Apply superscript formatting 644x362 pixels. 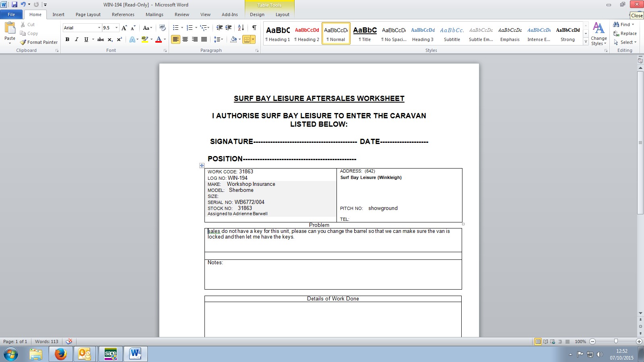coord(119,39)
